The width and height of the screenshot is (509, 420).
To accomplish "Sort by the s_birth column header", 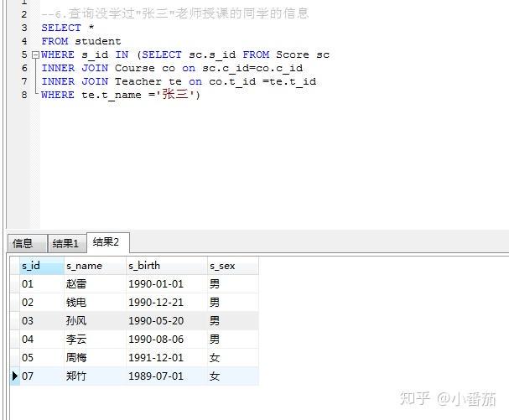I will pos(167,266).
